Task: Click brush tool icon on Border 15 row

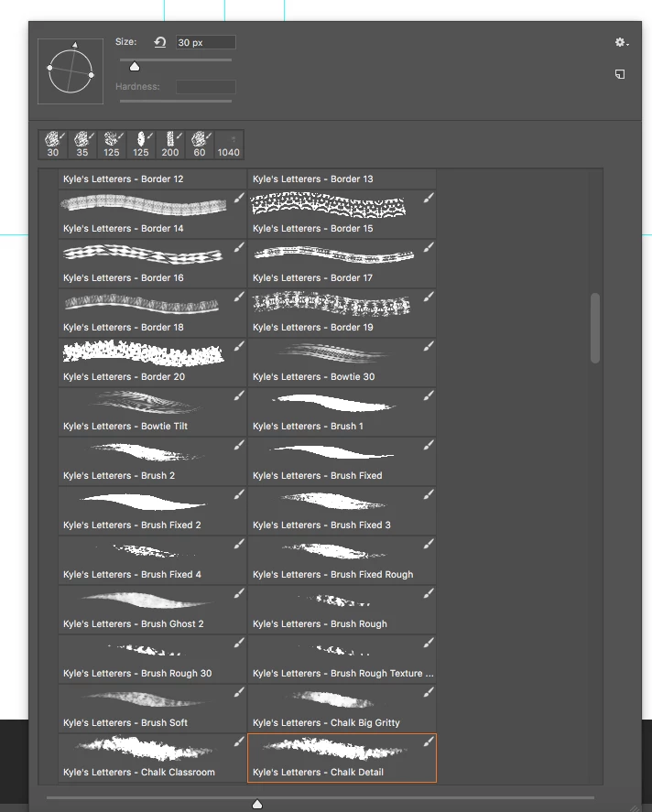Action: click(429, 198)
